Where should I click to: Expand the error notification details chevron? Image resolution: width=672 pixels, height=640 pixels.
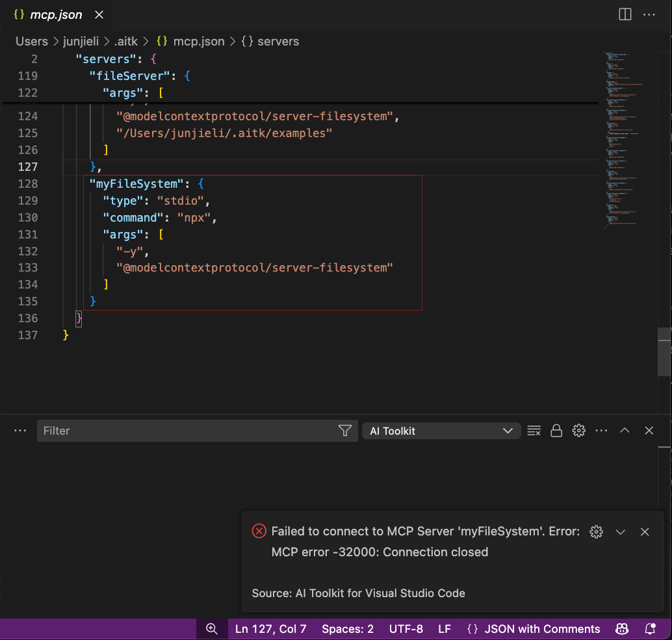(620, 531)
